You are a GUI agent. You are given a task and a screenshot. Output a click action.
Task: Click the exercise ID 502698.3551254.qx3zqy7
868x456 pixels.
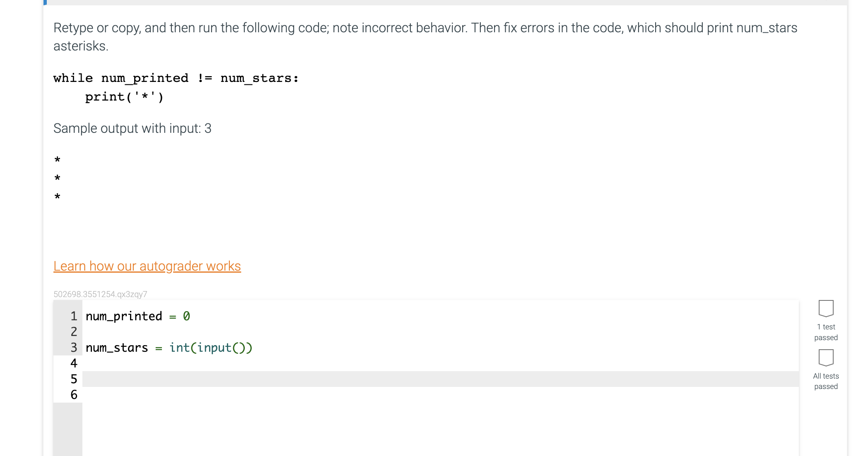tap(101, 294)
